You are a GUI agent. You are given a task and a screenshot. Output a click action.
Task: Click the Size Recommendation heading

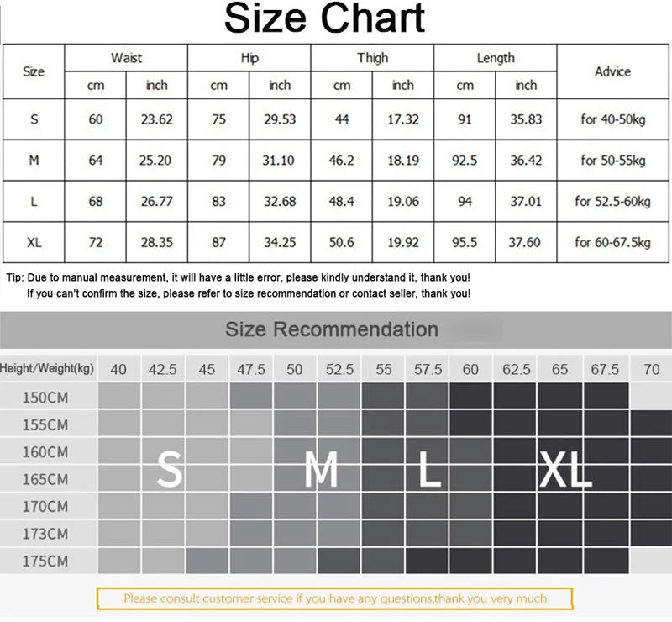point(332,329)
